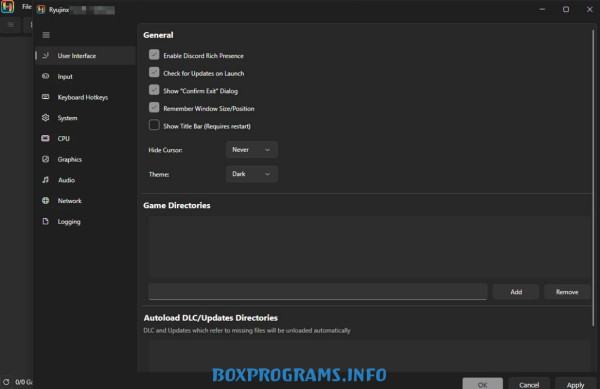Click the Audio music note icon

tap(46, 180)
